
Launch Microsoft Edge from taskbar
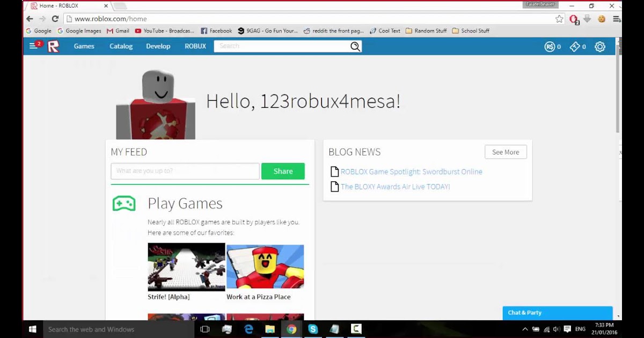pos(248,329)
